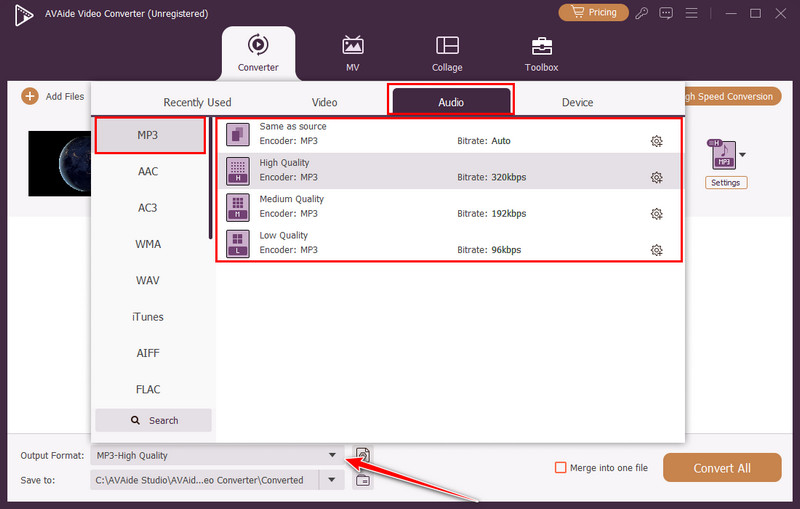Click the Search field in format list
This screenshot has height=509, width=800.
pos(153,420)
